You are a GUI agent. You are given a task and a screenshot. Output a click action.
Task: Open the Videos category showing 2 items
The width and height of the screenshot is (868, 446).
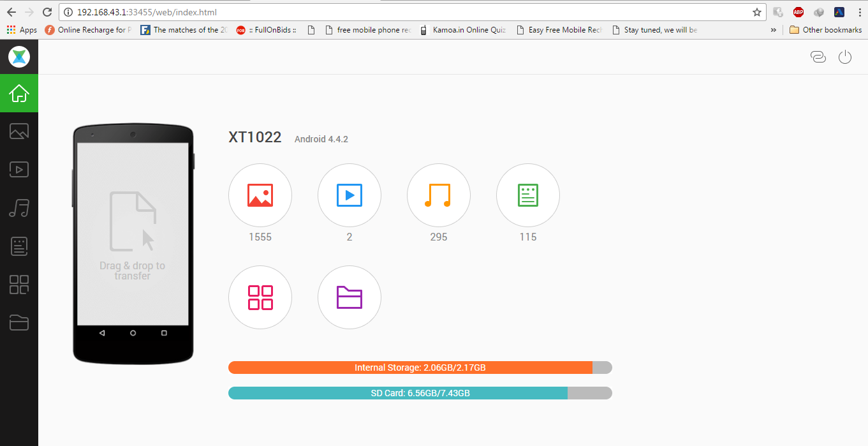tap(349, 195)
